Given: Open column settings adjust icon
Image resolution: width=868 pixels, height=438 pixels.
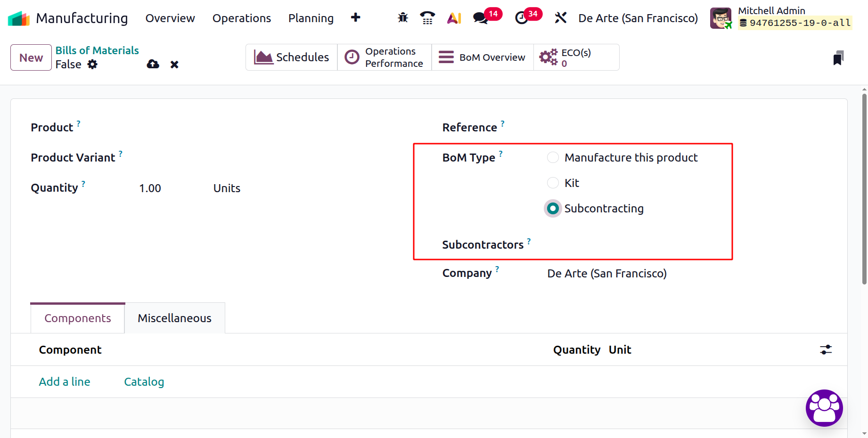Looking at the screenshot, I should click(826, 349).
